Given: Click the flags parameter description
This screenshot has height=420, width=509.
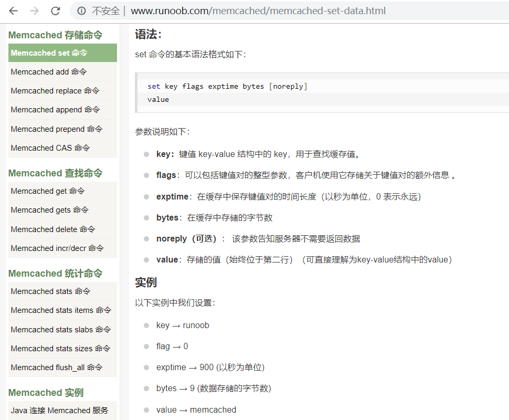Looking at the screenshot, I should point(306,175).
